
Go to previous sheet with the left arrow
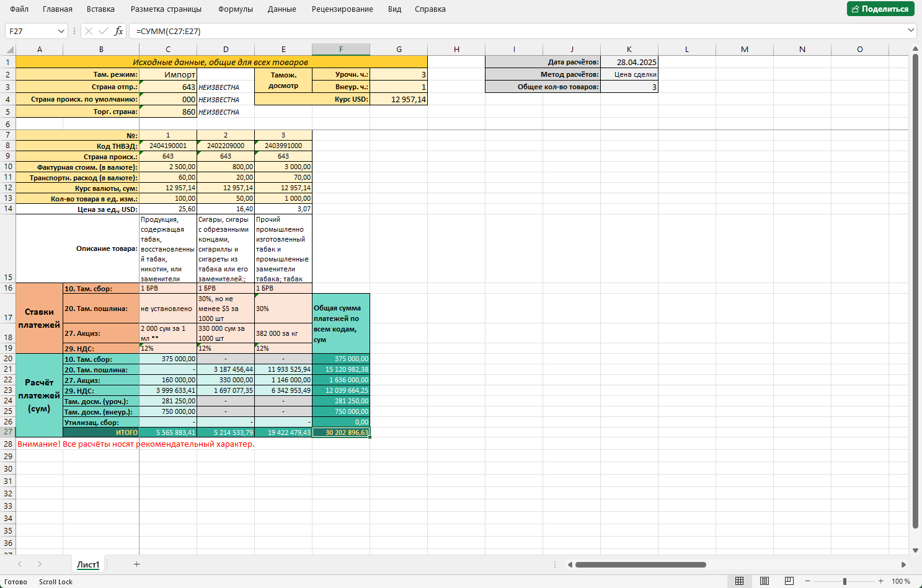click(x=20, y=564)
